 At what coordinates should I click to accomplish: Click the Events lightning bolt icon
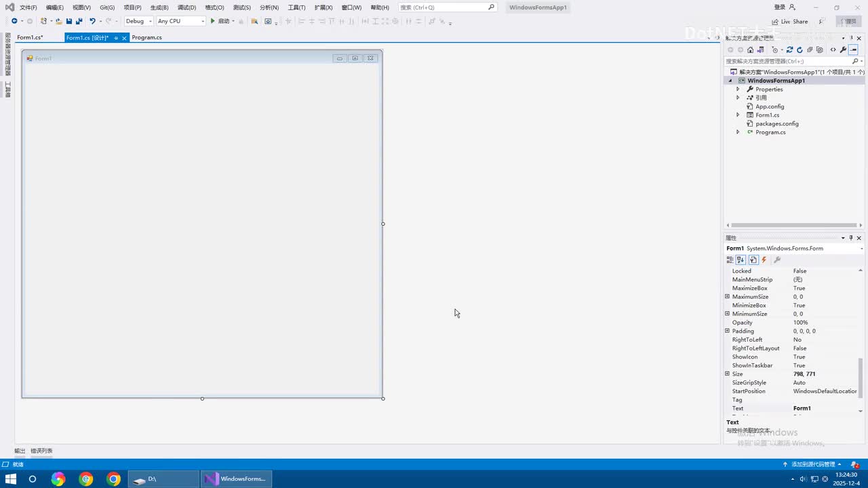click(764, 260)
